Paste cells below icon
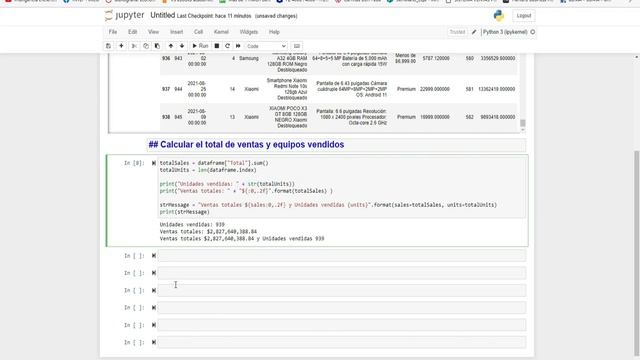The image size is (640, 360). [157, 46]
